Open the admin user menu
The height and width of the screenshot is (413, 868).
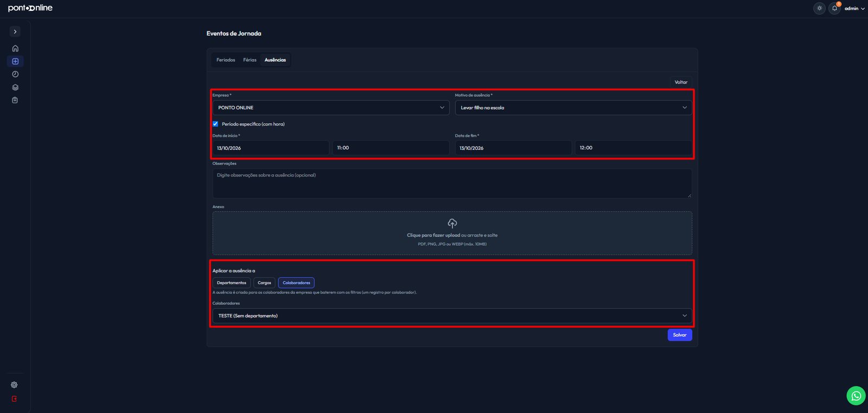click(854, 8)
